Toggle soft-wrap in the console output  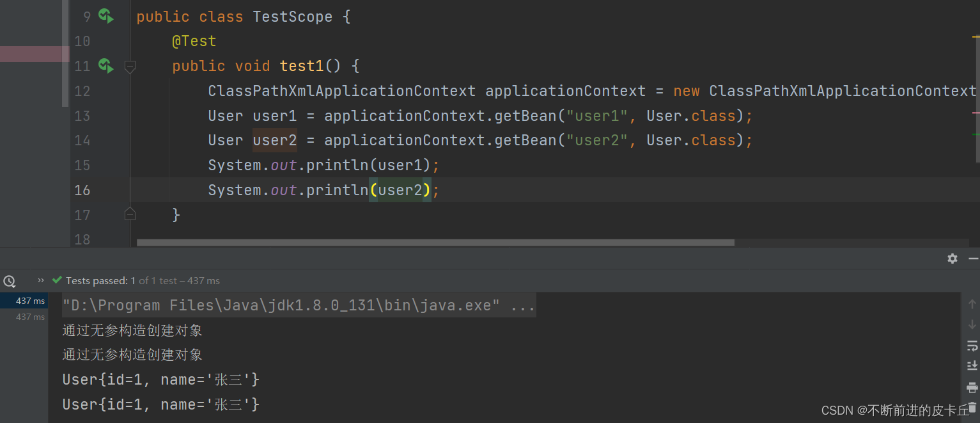(x=972, y=346)
